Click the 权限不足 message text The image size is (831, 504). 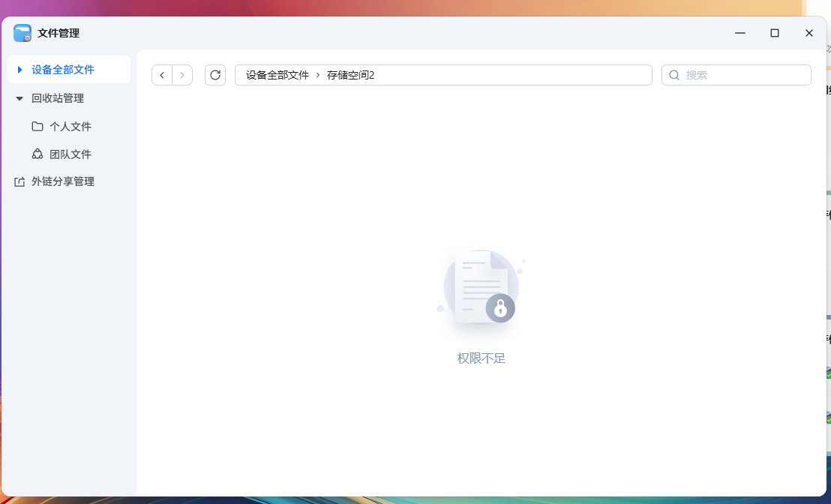[x=481, y=358]
